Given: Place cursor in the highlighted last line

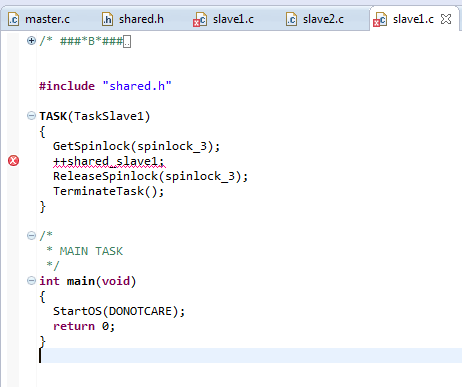Looking at the screenshot, I should pyautogui.click(x=250, y=355).
